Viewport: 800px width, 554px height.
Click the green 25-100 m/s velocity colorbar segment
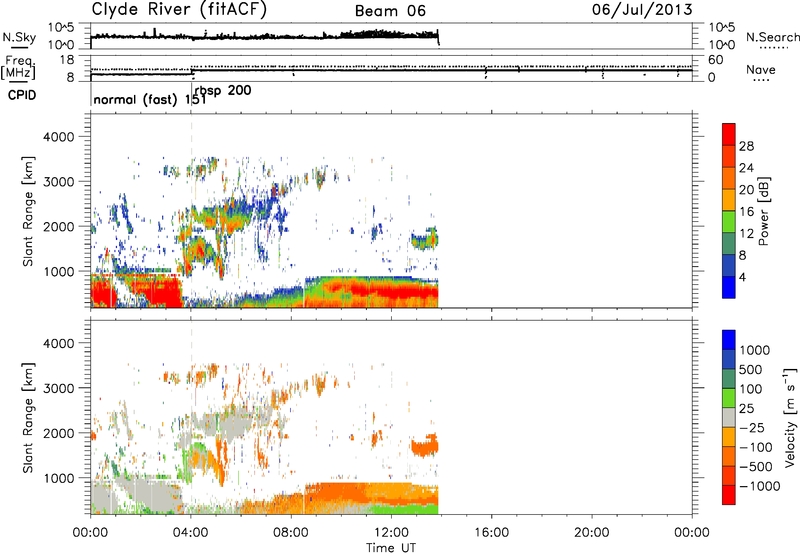(729, 397)
